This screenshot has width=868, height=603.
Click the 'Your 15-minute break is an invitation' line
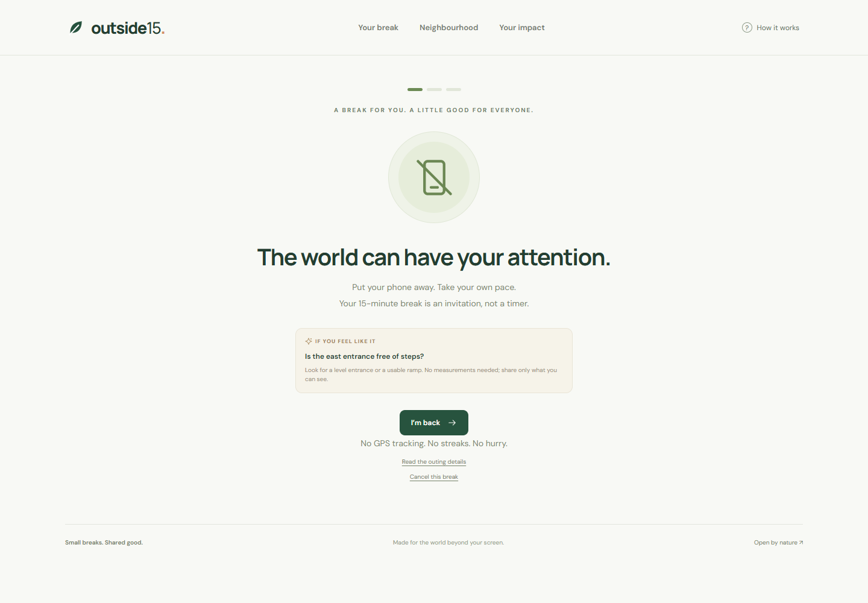(x=434, y=303)
